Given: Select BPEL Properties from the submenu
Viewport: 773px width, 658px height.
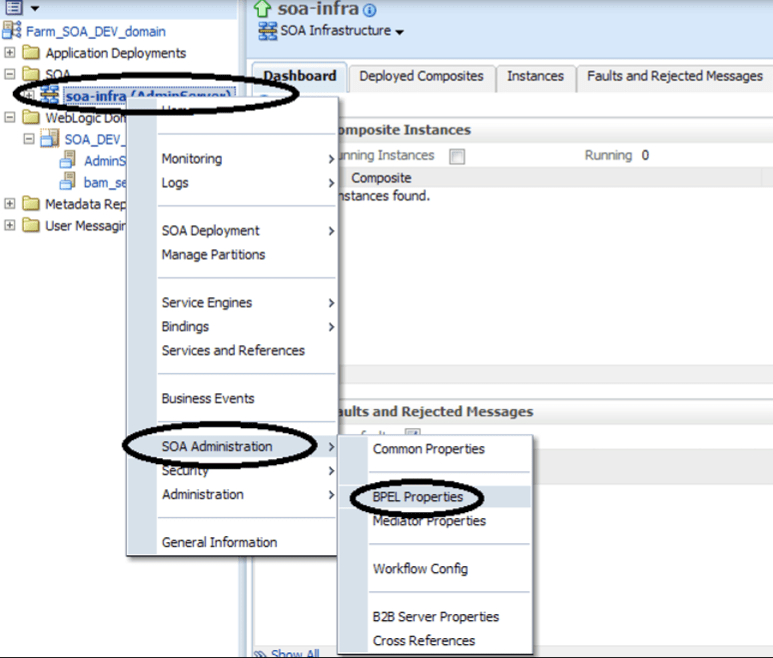Looking at the screenshot, I should point(418,497).
